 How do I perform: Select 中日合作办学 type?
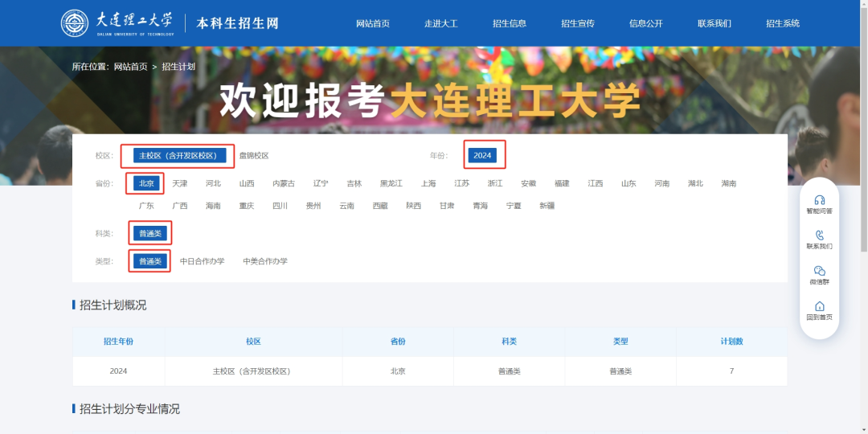(x=202, y=261)
